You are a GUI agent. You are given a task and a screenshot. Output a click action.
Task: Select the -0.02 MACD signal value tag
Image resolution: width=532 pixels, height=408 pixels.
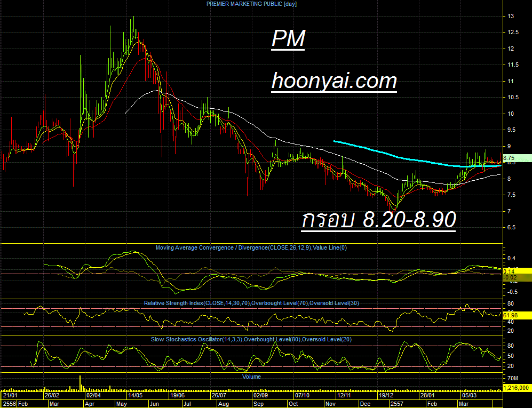[517, 277]
